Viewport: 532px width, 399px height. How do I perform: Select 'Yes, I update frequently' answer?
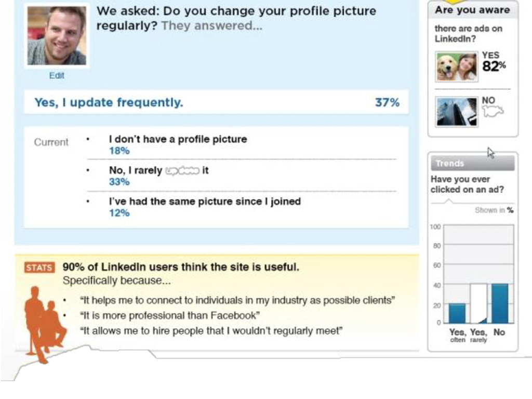[x=109, y=103]
